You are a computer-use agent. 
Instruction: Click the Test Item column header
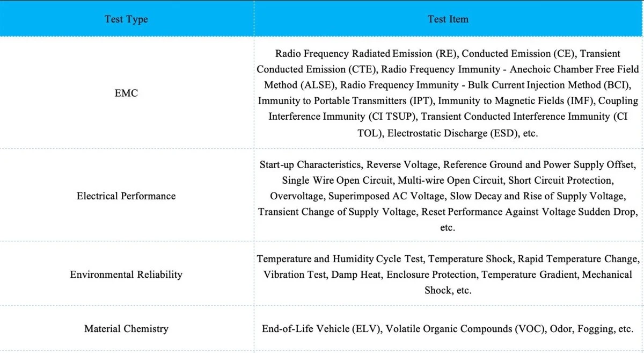click(448, 19)
